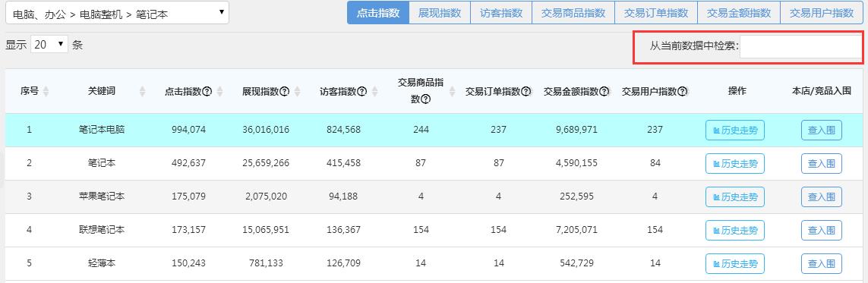Select keyword cell 苹果笔记本
Image resolution: width=868 pixels, height=283 pixels.
point(101,197)
